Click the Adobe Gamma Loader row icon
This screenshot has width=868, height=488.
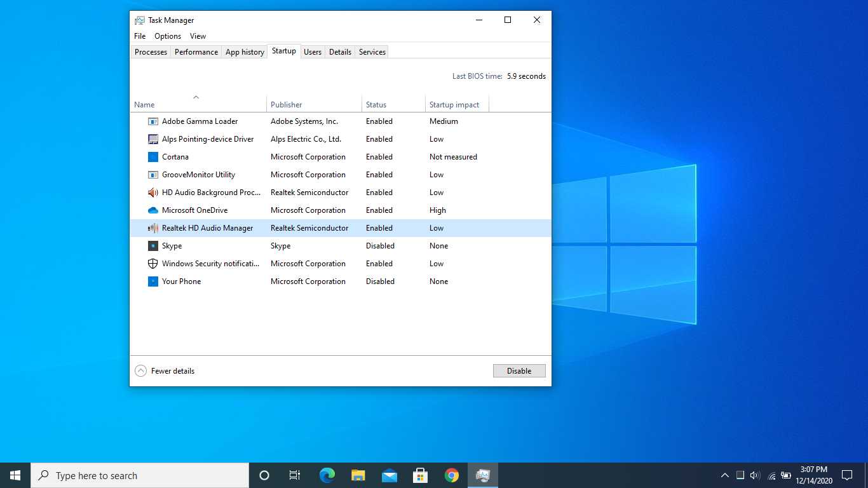pyautogui.click(x=153, y=121)
